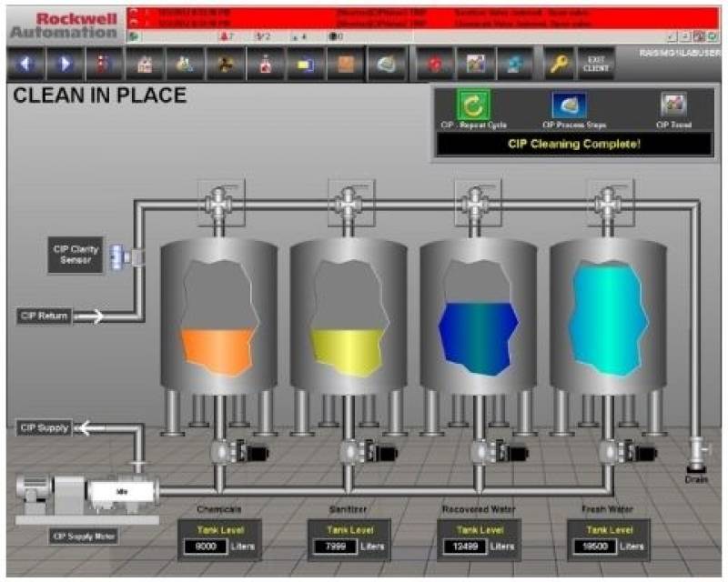Click the orange Chemicals tank
This screenshot has height=582, width=728.
[218, 316]
